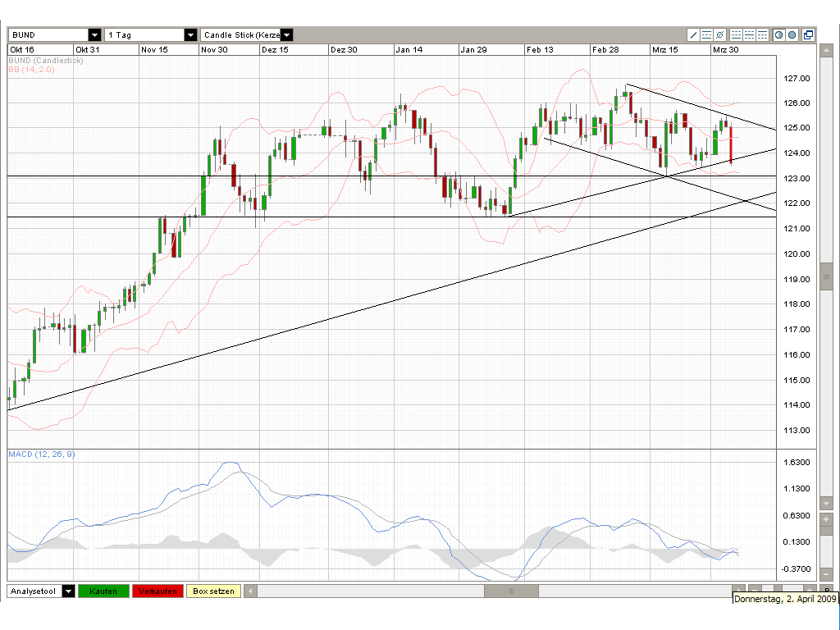Choose line style with solid bottom line
This screenshot has height=630, width=840.
pos(736,35)
